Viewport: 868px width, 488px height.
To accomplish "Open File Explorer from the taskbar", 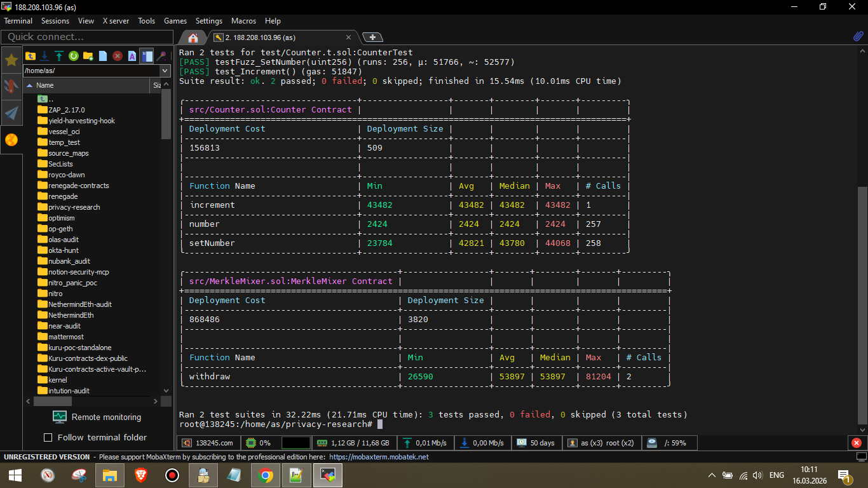I will pos(110,475).
